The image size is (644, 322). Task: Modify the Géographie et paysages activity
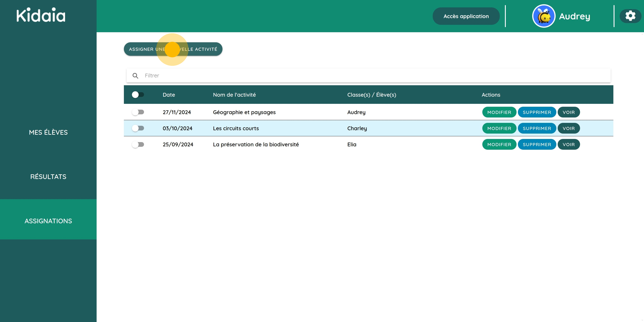[499, 112]
